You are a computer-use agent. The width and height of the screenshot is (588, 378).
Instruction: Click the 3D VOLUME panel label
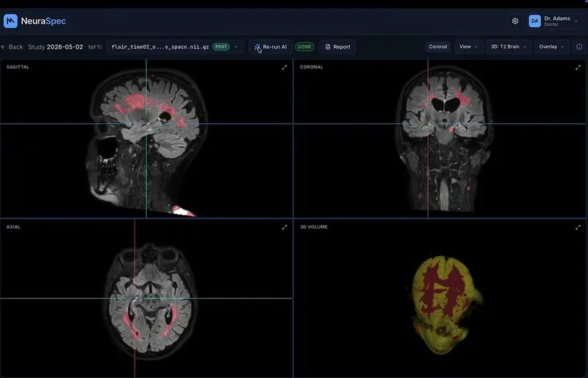(x=314, y=227)
